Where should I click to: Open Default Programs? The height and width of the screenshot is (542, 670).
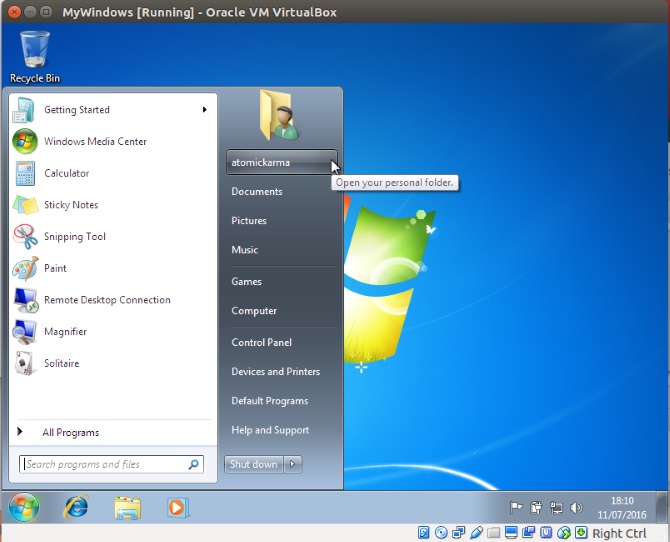[270, 401]
